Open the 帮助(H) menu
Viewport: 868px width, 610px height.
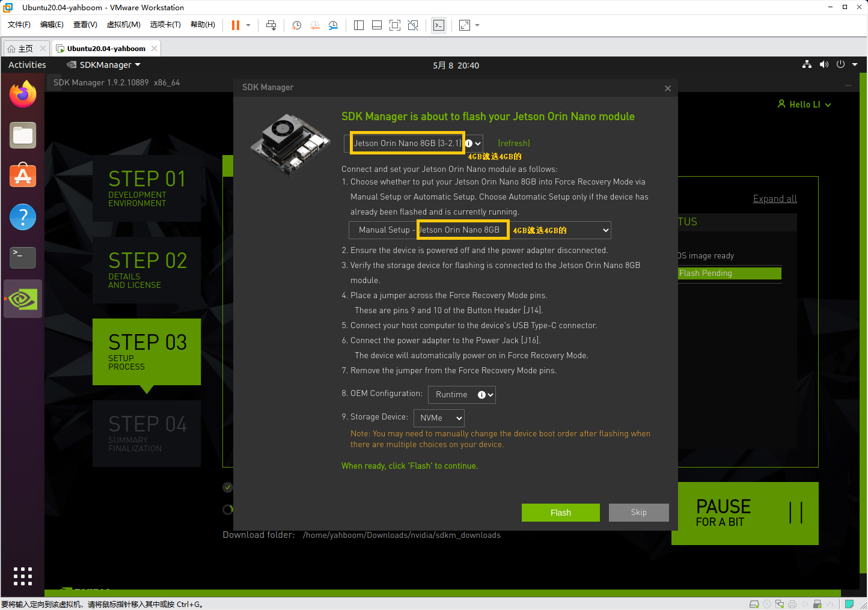(x=203, y=25)
